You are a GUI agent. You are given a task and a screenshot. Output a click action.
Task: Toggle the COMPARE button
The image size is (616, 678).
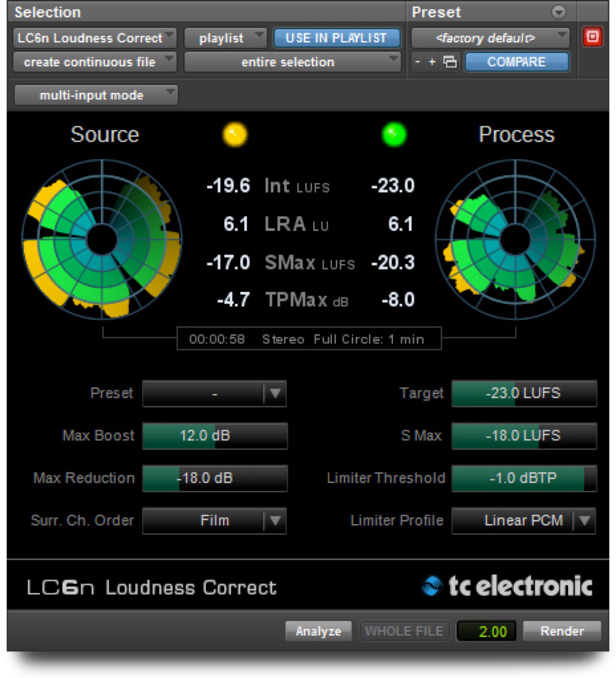[516, 62]
